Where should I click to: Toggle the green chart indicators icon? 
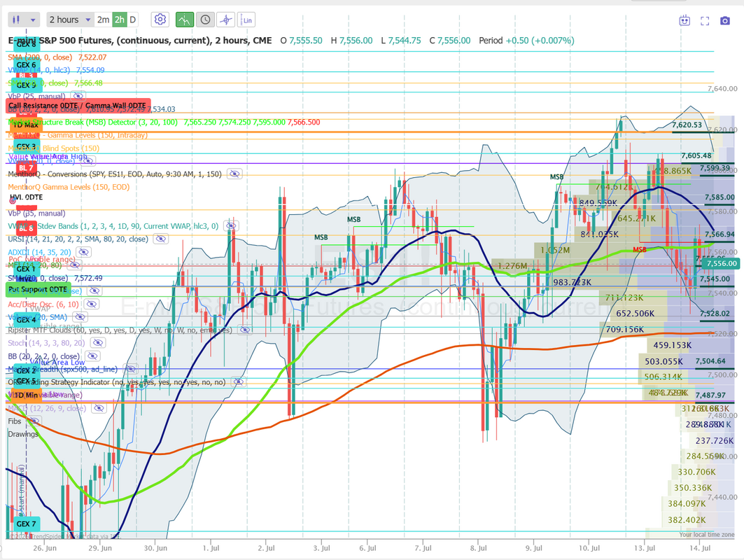click(185, 20)
